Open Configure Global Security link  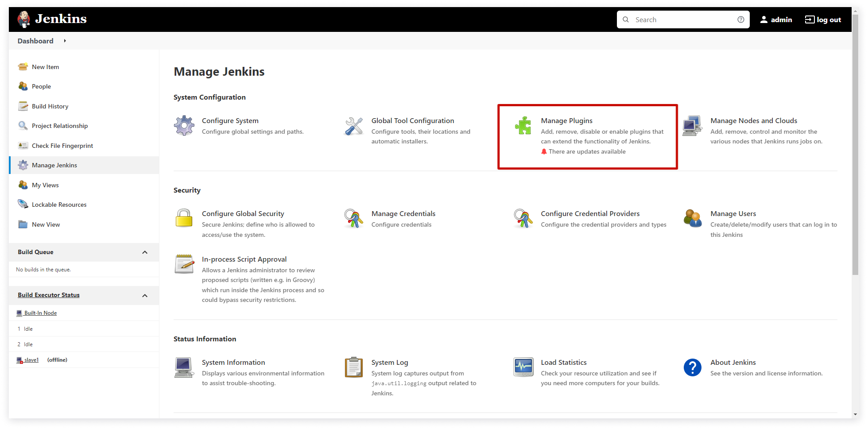243,213
